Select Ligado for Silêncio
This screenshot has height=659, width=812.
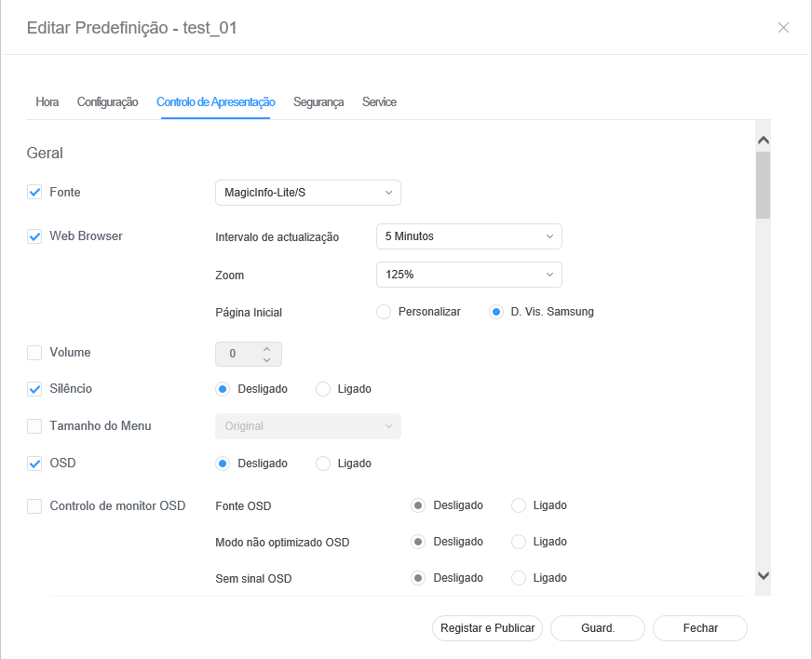(323, 389)
